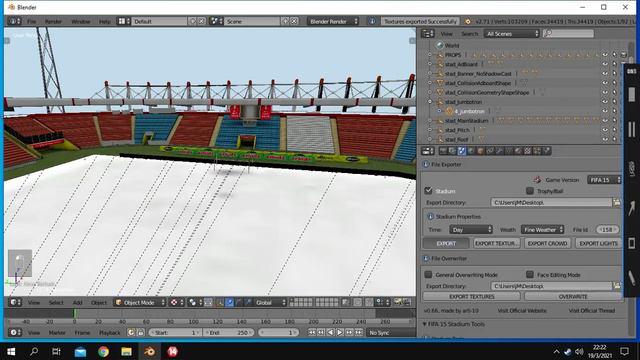This screenshot has width=640, height=360.
Task: Enable the Trophy/Ball checkbox
Action: [530, 191]
